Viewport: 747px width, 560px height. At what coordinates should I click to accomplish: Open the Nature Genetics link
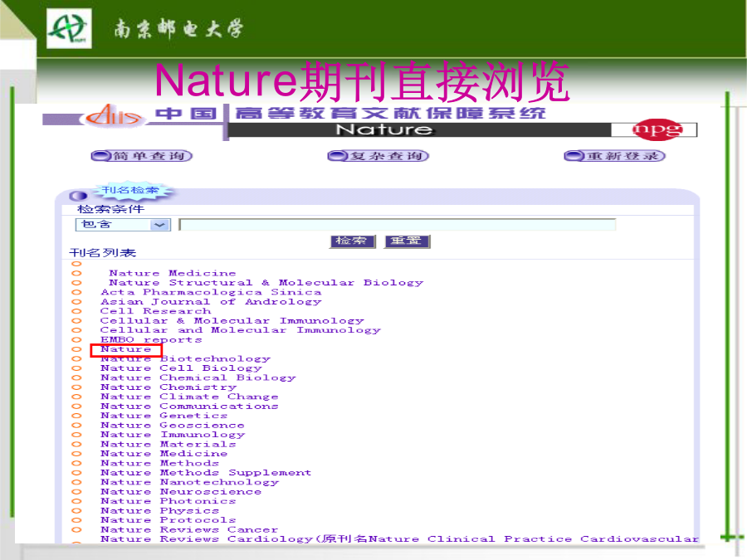pos(164,416)
